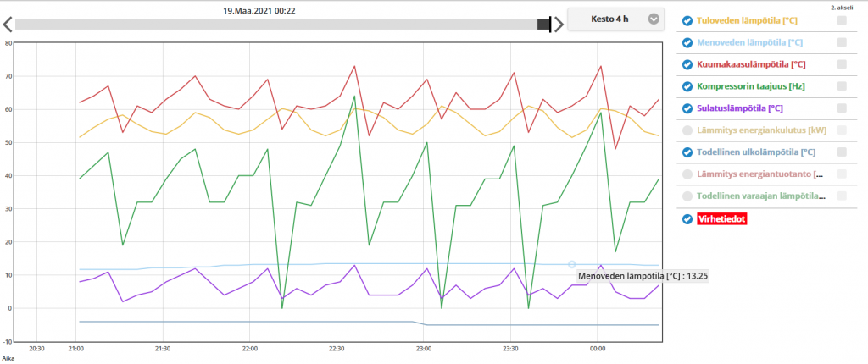Toggle the Kuumakaasulämpötila series check icon

click(687, 64)
